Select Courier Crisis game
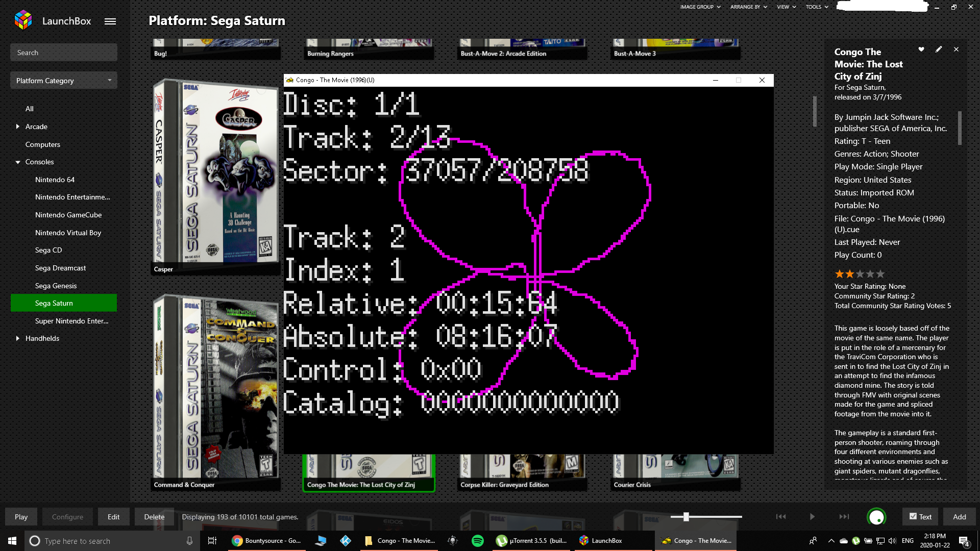This screenshot has height=551, width=980. tap(675, 473)
